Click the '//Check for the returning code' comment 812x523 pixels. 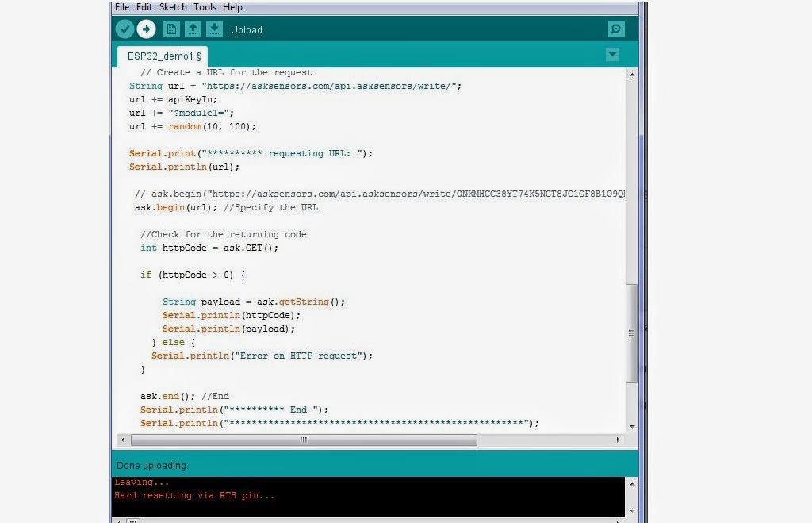(x=224, y=234)
